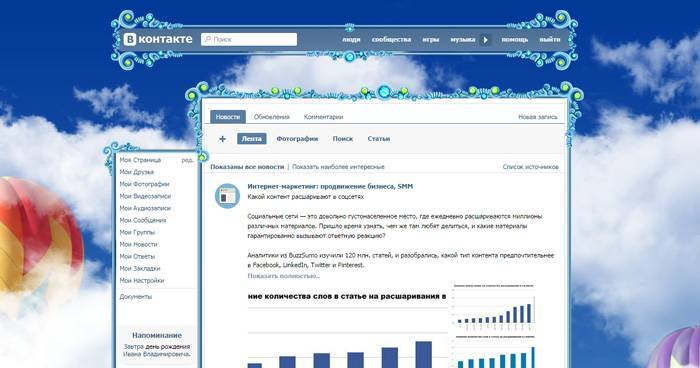Image resolution: width=700 pixels, height=368 pixels.
Task: Click the search field in header
Action: click(x=249, y=39)
